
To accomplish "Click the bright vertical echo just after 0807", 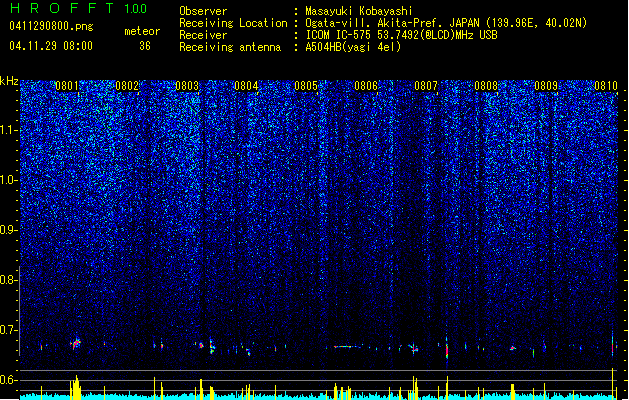I will point(447,348).
